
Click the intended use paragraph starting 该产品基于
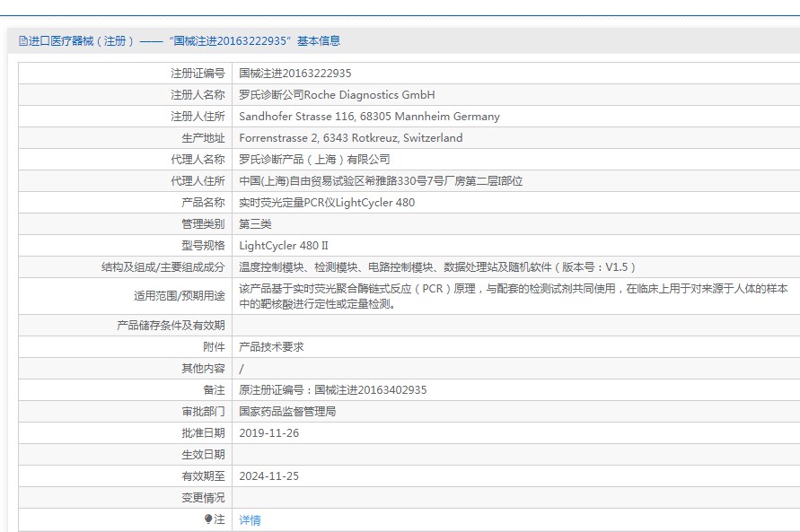pyautogui.click(x=514, y=296)
